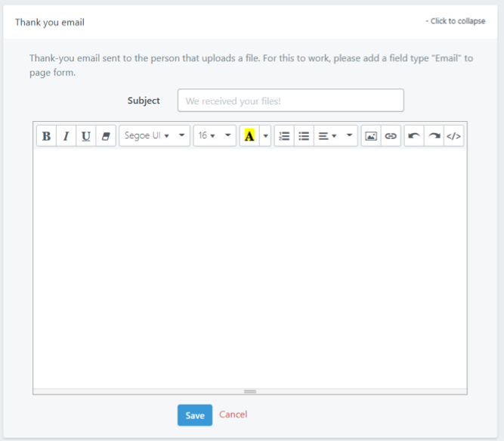Switch to HTML code view

pyautogui.click(x=453, y=136)
